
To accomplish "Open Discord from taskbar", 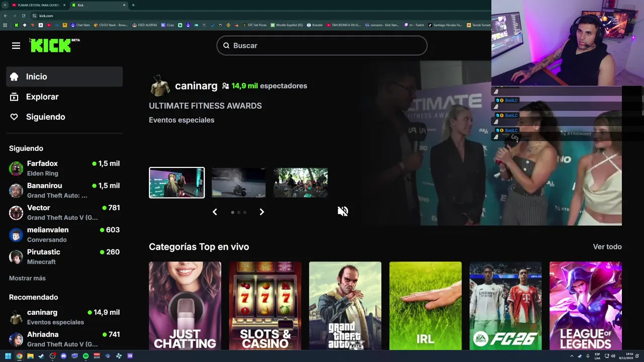I will pos(63,356).
